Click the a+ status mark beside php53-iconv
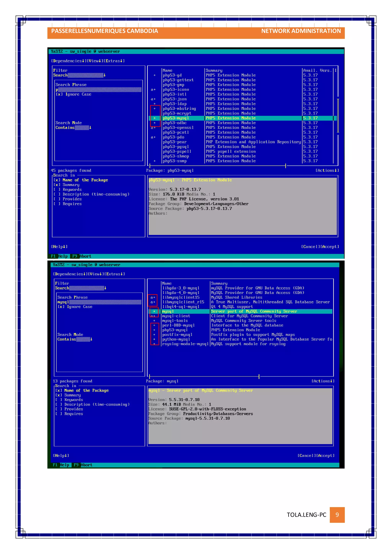This screenshot has height=554, width=392. click(153, 90)
